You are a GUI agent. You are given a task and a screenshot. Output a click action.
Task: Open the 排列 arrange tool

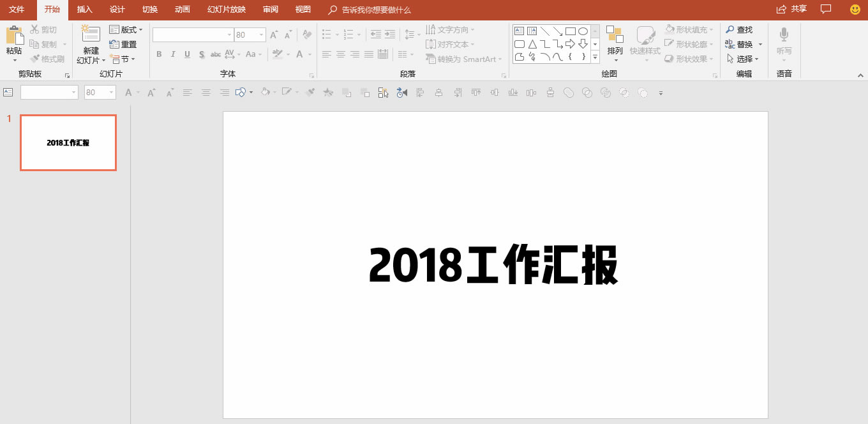pos(614,43)
